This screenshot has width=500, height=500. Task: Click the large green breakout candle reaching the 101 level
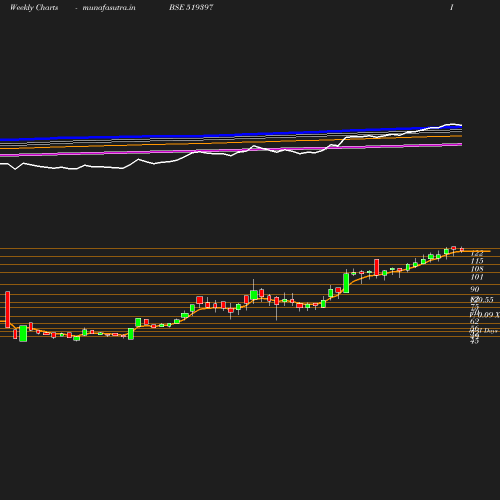point(346,283)
